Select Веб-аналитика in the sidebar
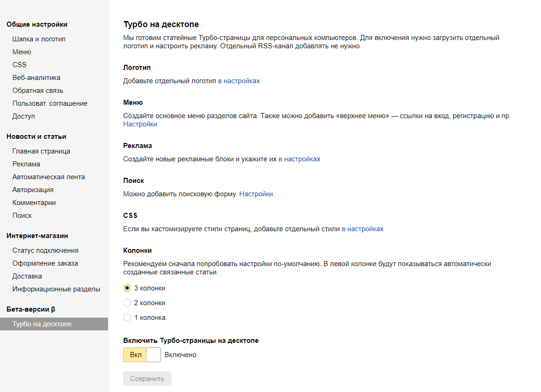Screen dimensions: 541x392 coord(36,78)
